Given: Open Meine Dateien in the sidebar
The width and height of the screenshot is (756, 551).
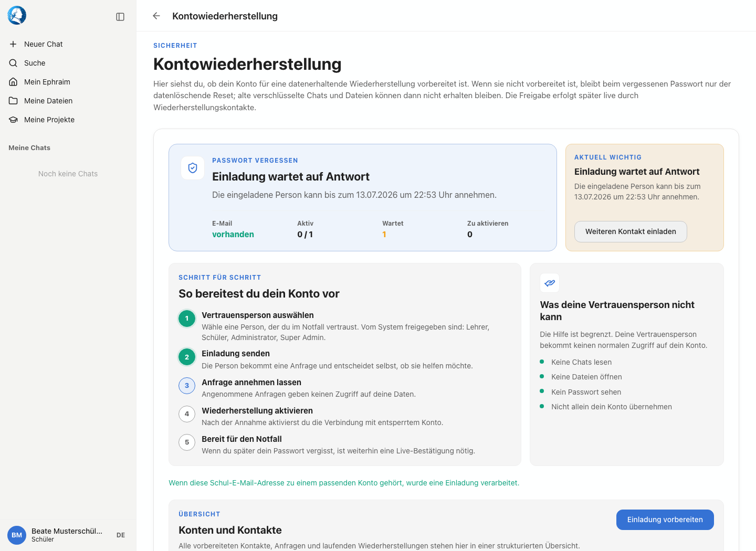Looking at the screenshot, I should 68,101.
